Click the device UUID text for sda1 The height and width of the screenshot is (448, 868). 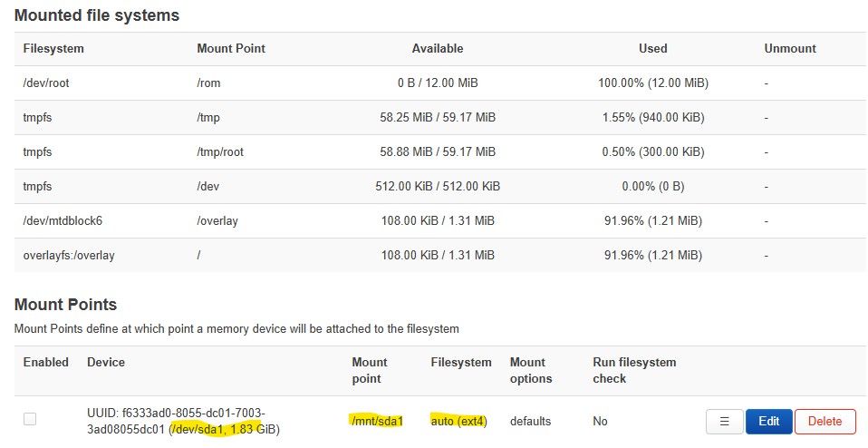[175, 413]
